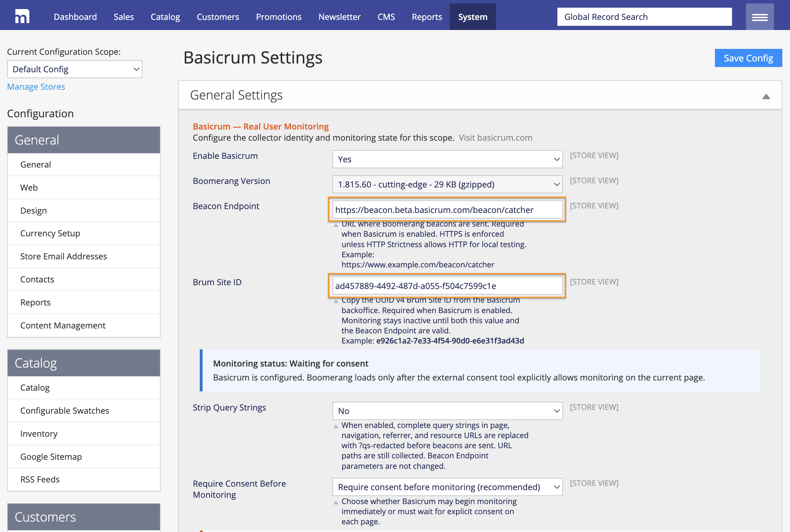Open the Strip Query Strings dropdown
790x532 pixels.
point(447,411)
